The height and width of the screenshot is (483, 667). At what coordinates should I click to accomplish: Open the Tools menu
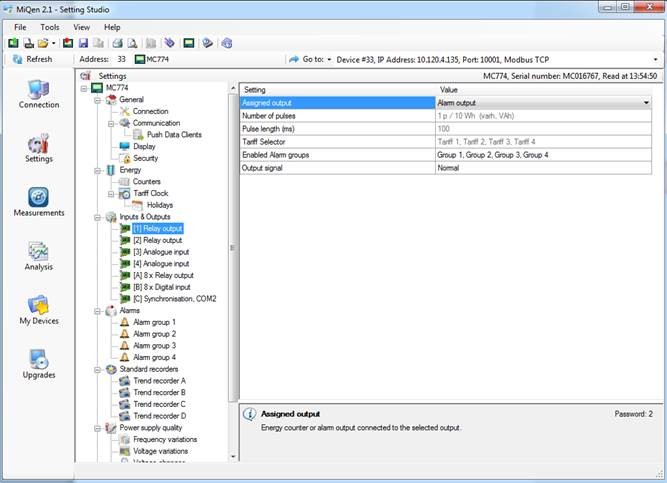click(50, 27)
